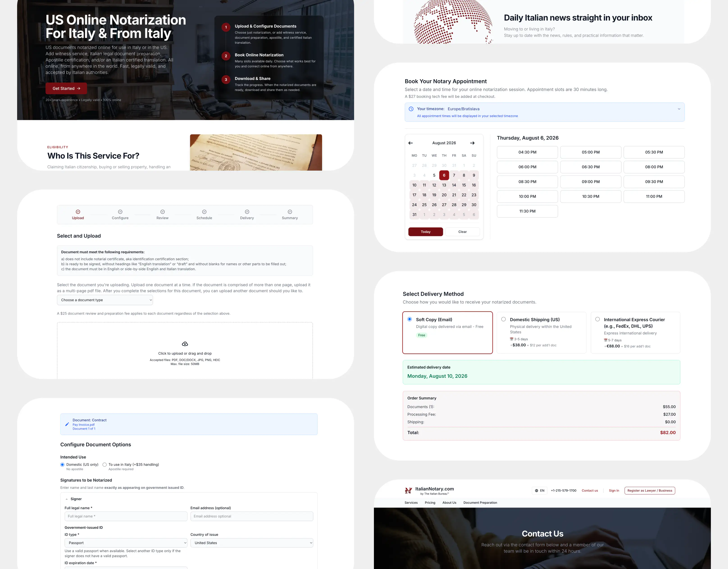Click Register as Lawyer / Business button
728x569 pixels.
point(650,491)
